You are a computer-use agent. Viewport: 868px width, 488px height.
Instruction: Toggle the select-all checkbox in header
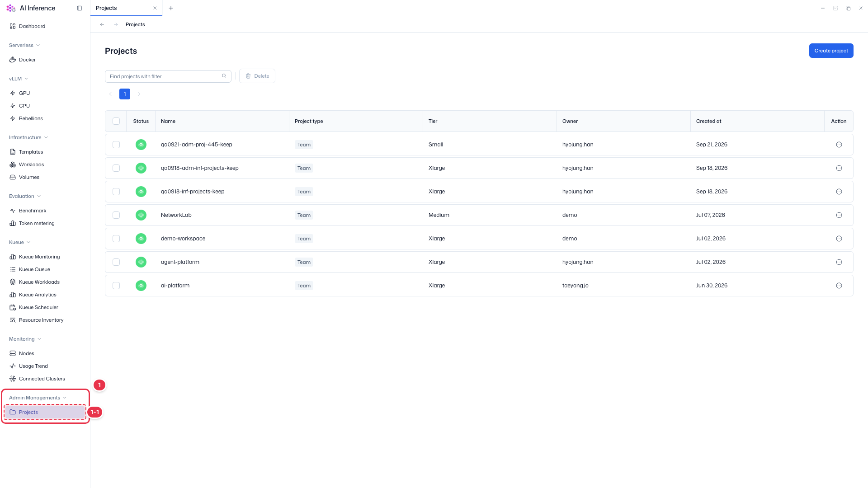click(x=116, y=121)
